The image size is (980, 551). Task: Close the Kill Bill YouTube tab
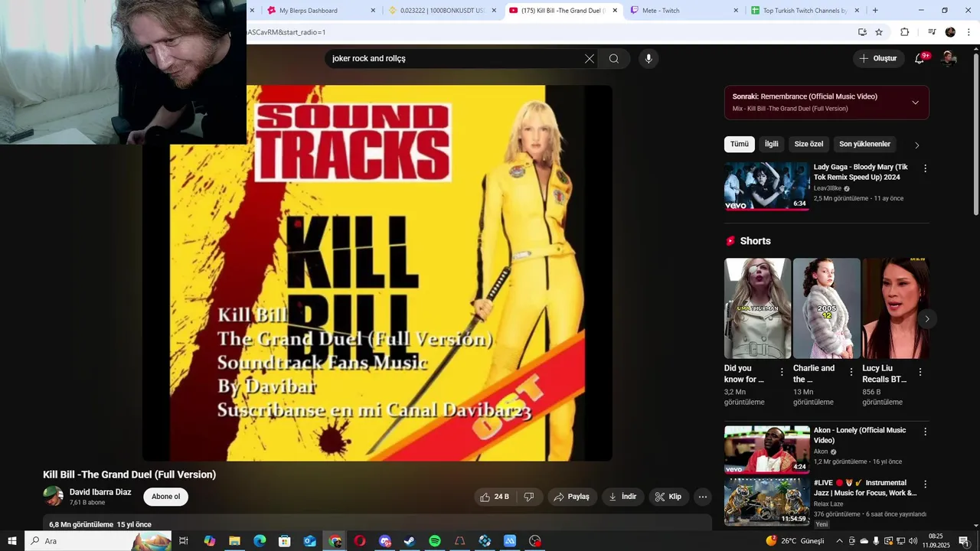(x=615, y=11)
